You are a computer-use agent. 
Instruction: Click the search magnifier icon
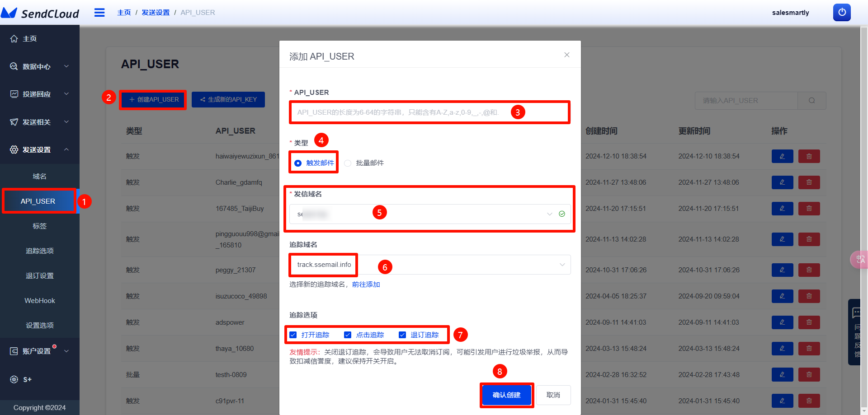point(811,100)
